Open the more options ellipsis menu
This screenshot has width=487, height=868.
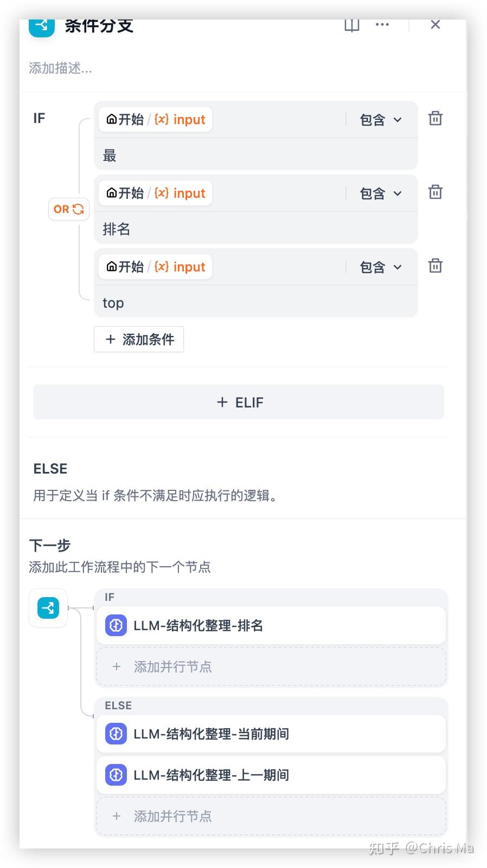[382, 25]
